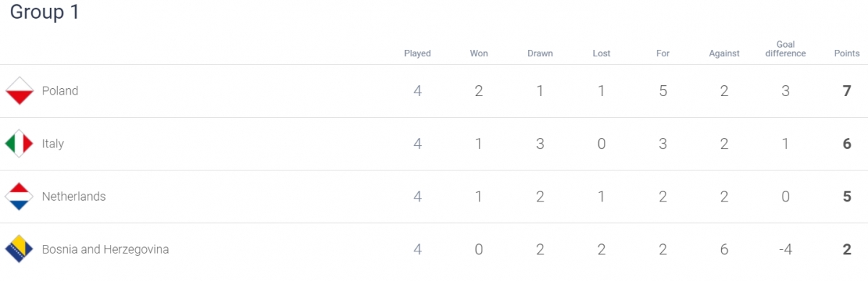This screenshot has width=868, height=281.
Task: Open the Poland team link
Action: [x=60, y=91]
